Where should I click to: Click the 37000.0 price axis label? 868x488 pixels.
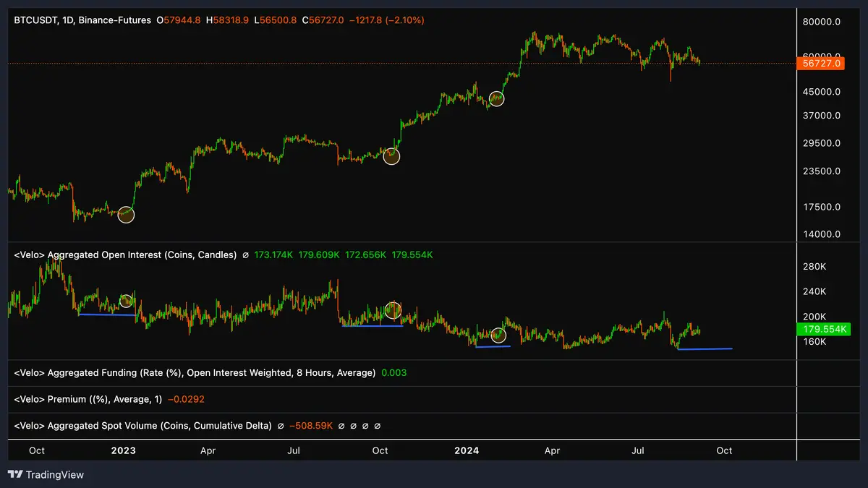coord(822,116)
